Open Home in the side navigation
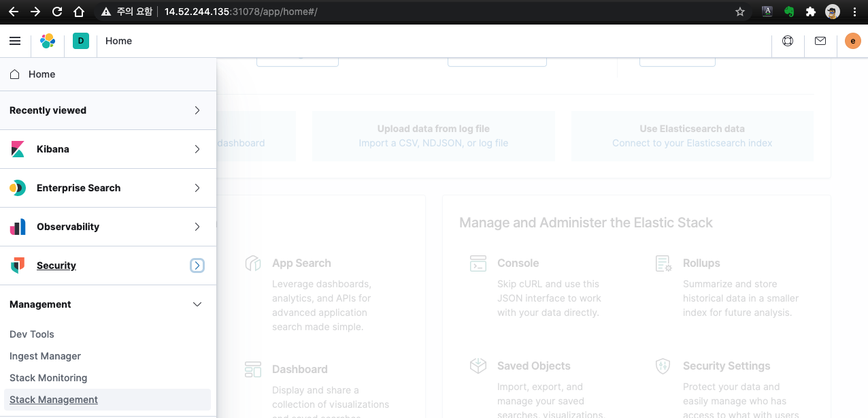 point(108,74)
